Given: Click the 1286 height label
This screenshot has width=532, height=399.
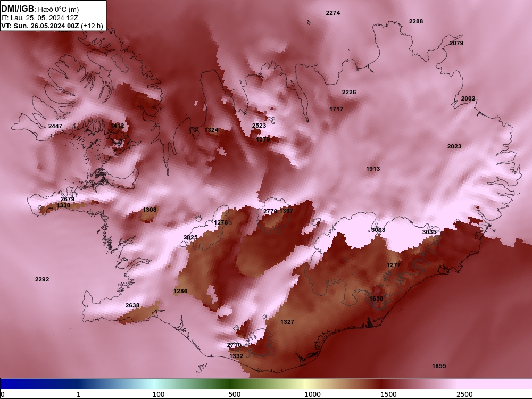Looking at the screenshot, I should tap(180, 291).
